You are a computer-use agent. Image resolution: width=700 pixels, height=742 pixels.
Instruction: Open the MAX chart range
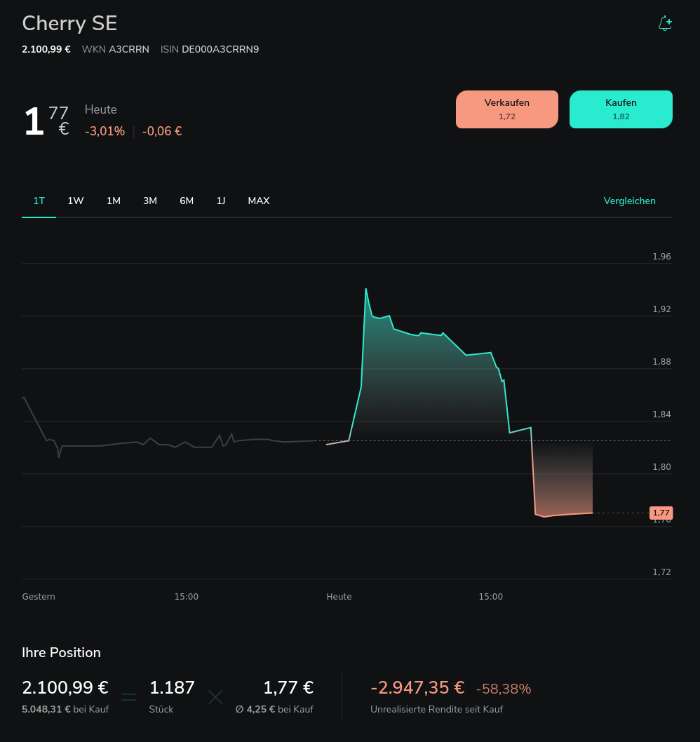click(259, 201)
